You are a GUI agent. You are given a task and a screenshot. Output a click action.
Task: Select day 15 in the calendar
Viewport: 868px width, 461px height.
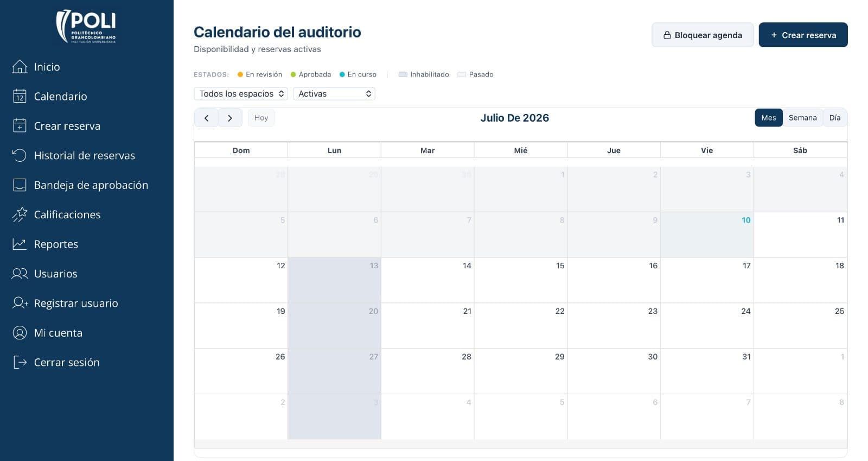coord(521,280)
